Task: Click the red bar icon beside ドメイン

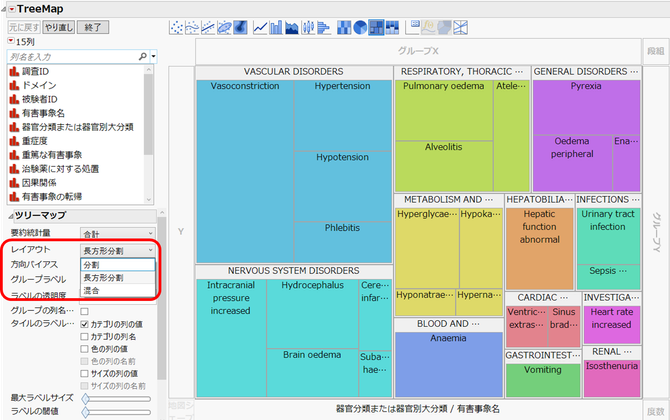Action: [x=14, y=85]
